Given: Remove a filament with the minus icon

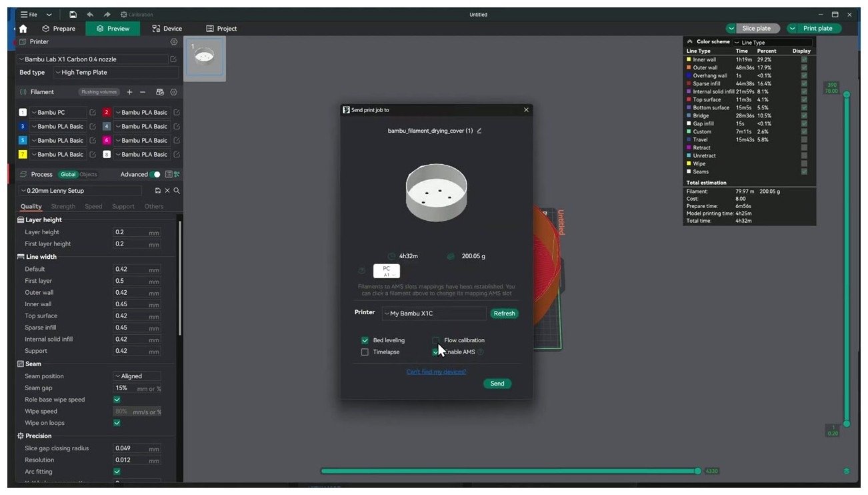Looking at the screenshot, I should click(x=143, y=92).
